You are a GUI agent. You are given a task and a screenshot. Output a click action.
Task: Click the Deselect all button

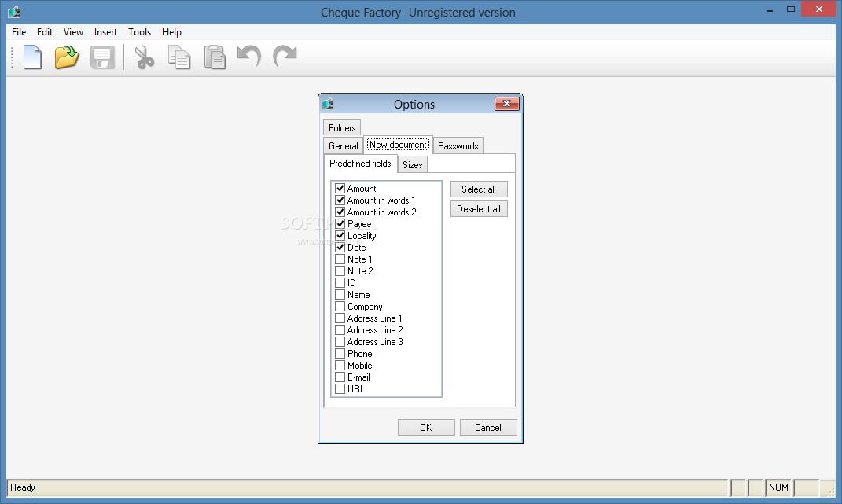tap(479, 209)
